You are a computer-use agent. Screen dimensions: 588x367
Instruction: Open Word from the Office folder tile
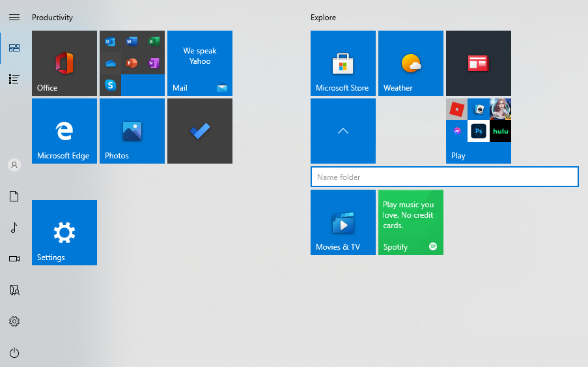point(132,42)
